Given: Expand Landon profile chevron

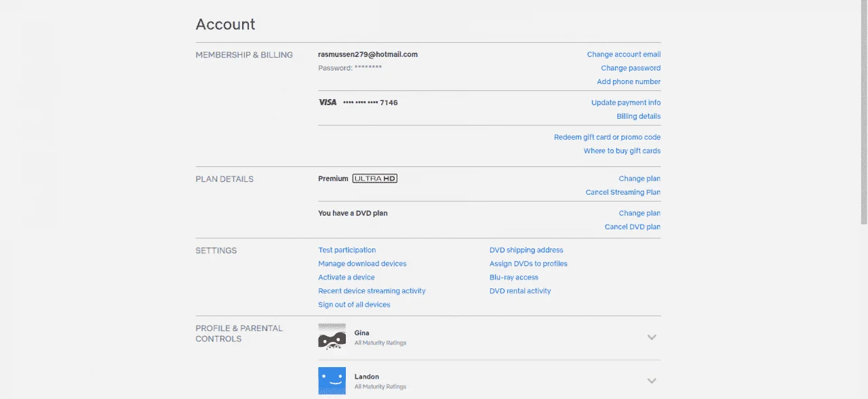Looking at the screenshot, I should pos(652,381).
